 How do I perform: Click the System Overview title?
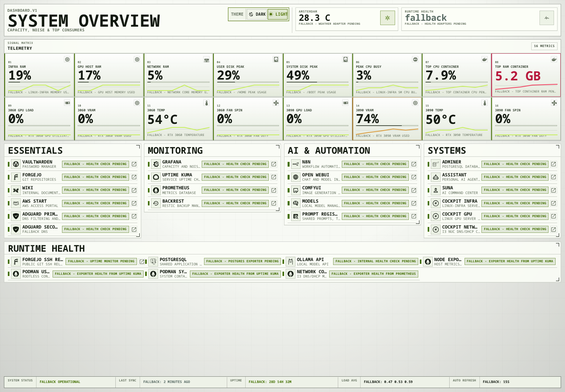[84, 20]
